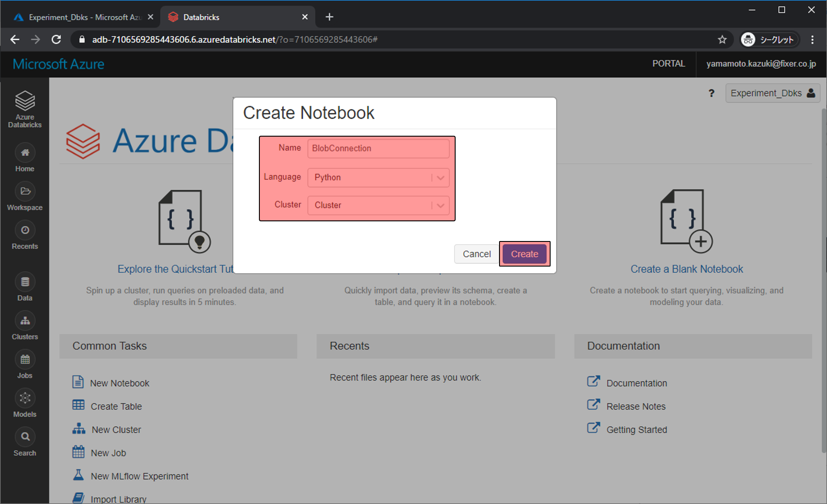Click the help question mark icon
The image size is (827, 504).
point(711,93)
